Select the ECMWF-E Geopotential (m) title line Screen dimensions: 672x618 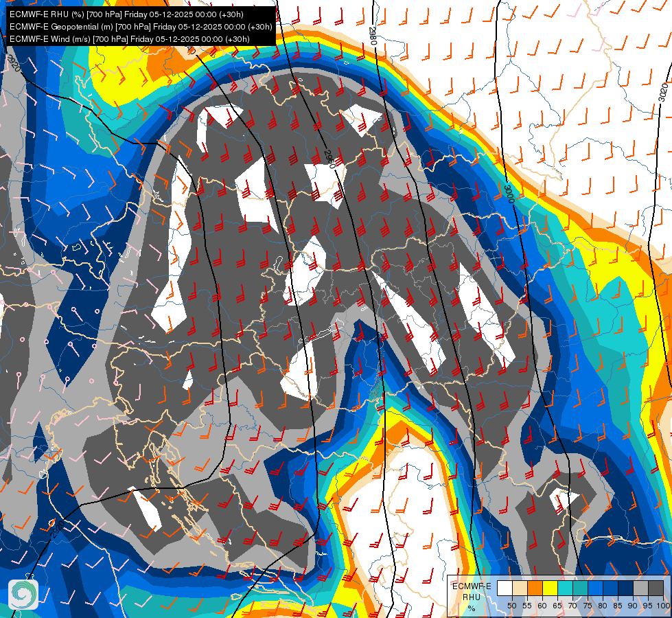[x=141, y=27]
